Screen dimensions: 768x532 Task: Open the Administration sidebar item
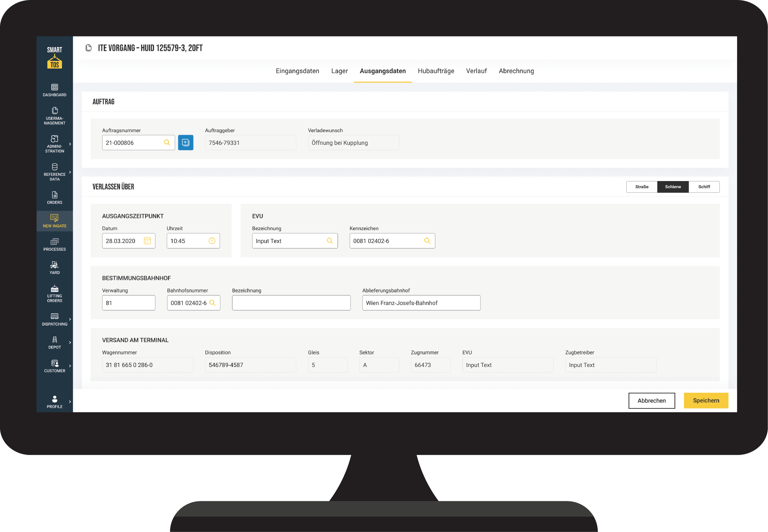coord(55,144)
